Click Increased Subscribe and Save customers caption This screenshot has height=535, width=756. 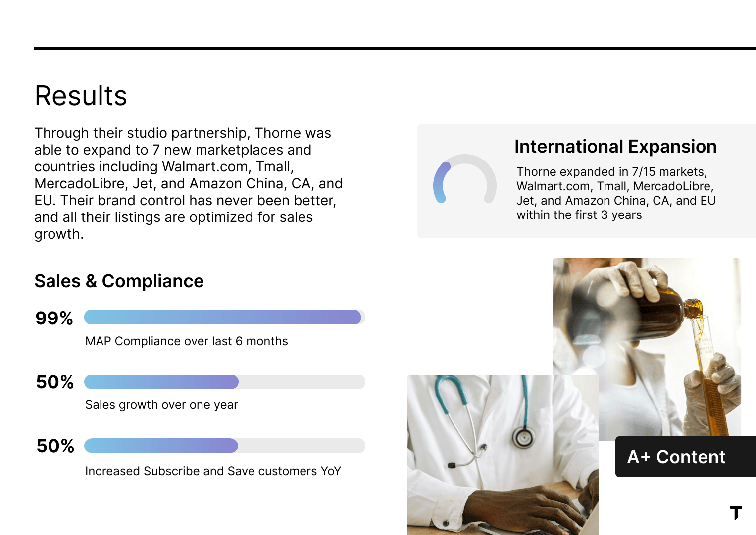click(213, 471)
